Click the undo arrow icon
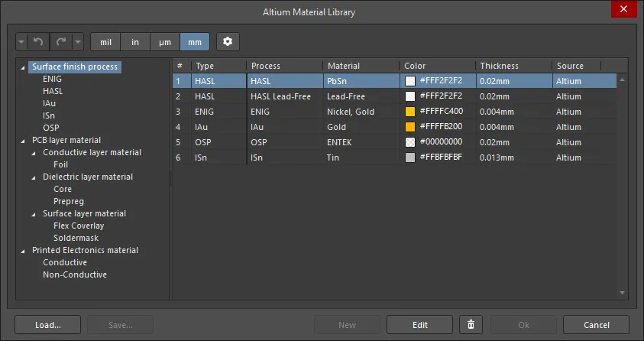Screen dimensions: 644x341 click(38, 42)
